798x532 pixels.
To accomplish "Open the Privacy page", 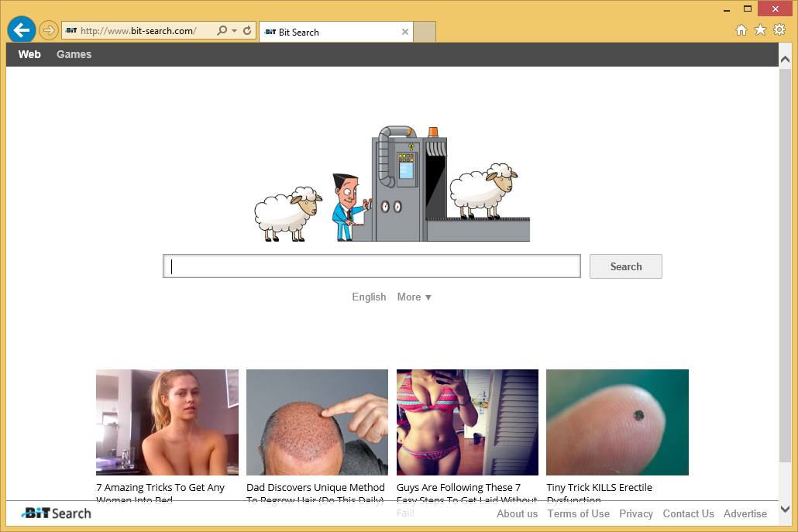I will coord(636,513).
